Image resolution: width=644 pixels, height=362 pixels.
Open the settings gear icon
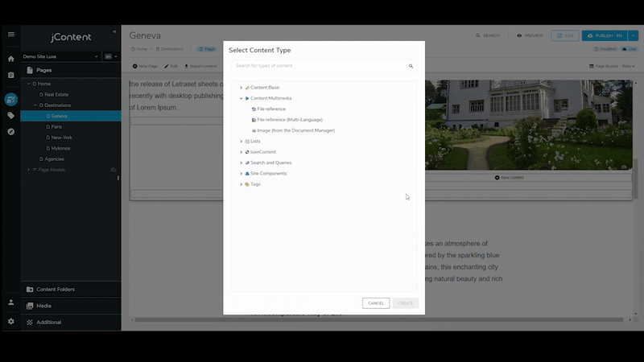[10, 321]
